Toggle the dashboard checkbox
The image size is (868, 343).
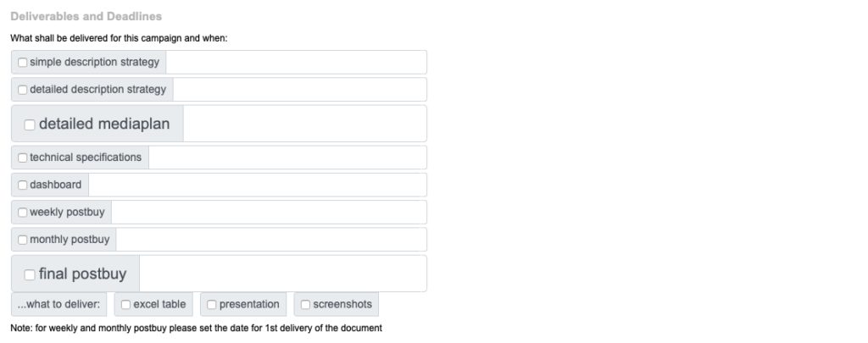22,185
